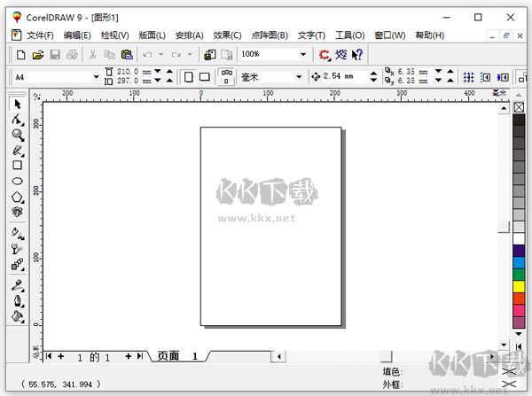The image size is (532, 396).
Task: Increase duplicate distance x 6.35 value
Action: tap(450, 71)
